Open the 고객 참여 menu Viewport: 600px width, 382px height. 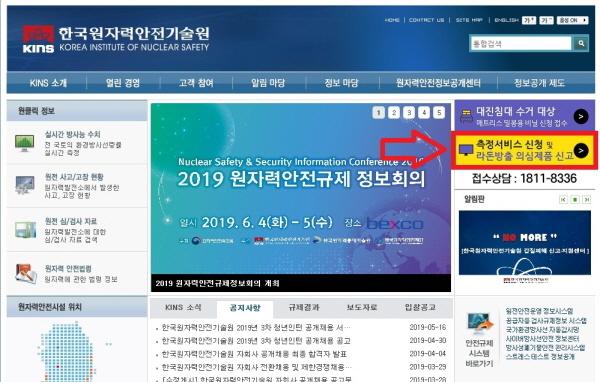coord(196,83)
